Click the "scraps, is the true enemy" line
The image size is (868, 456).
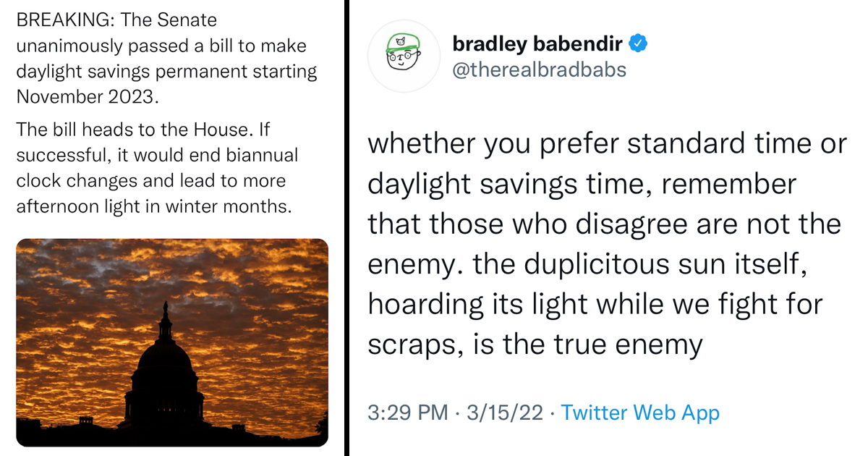[535, 345]
